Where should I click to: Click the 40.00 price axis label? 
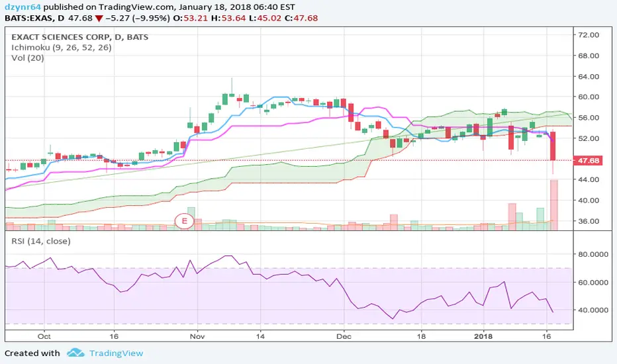point(589,201)
